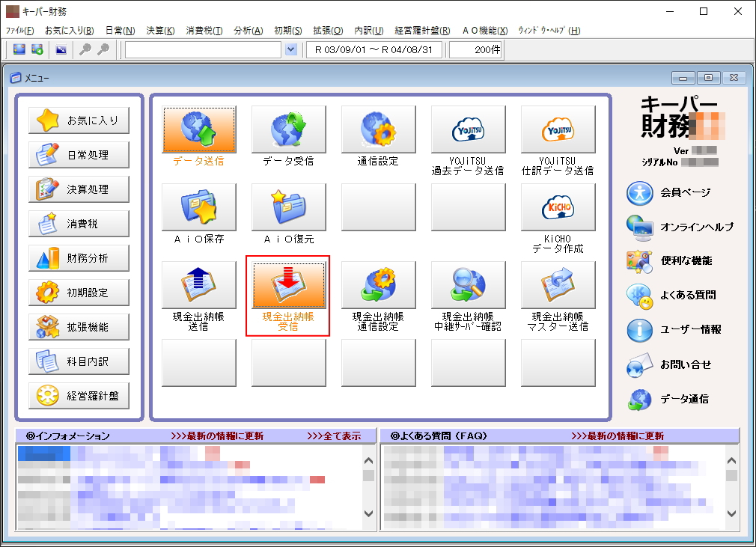Click the fiscal period R 03/09/01 field
This screenshot has height=547, width=756.
click(374, 49)
